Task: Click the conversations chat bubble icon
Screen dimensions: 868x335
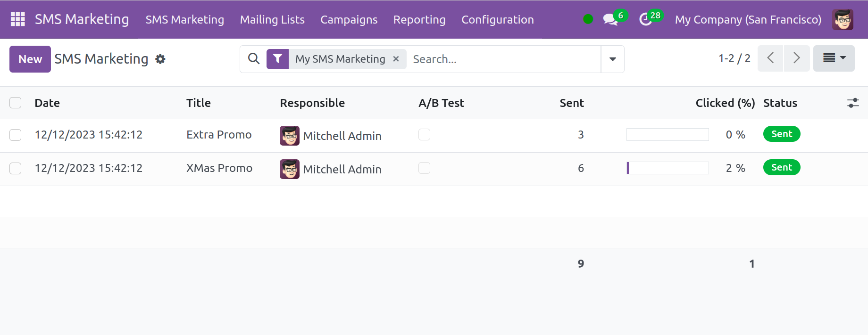Action: coord(610,19)
